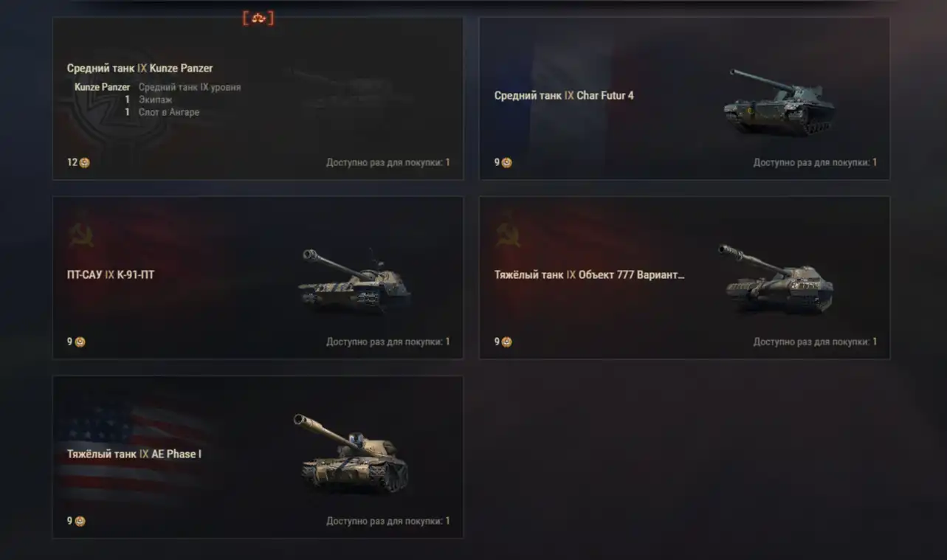Open the ПТ-САУ IX K-91-ПТ title
The image size is (947, 560).
point(111,274)
